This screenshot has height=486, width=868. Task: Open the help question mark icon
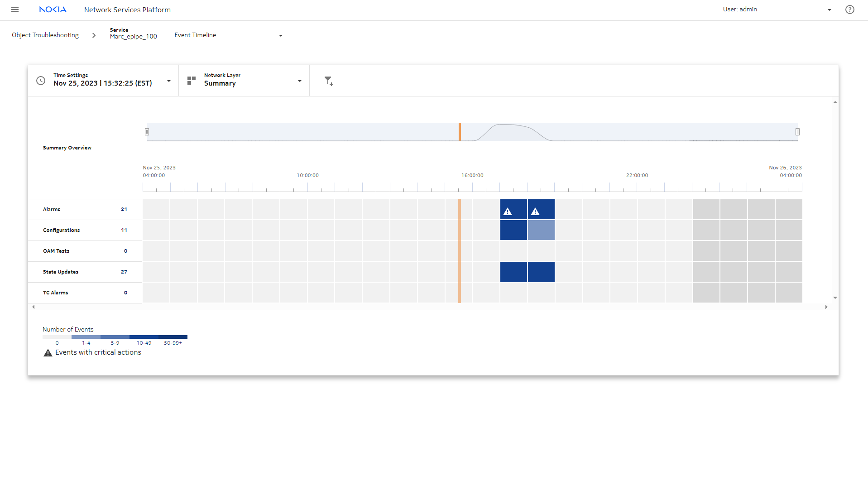(849, 10)
